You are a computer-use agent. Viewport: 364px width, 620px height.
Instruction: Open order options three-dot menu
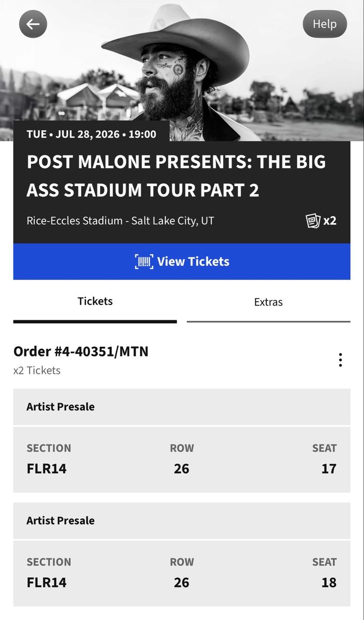tap(340, 360)
